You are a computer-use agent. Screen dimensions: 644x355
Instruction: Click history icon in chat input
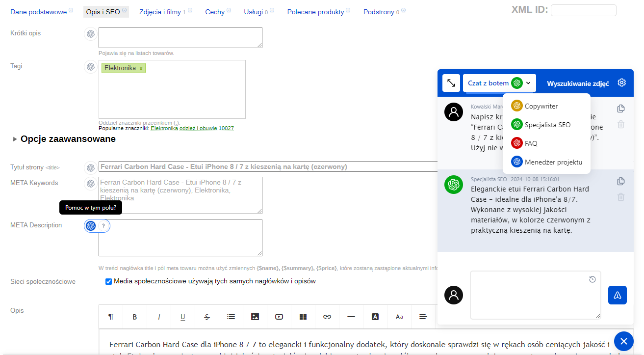[592, 279]
